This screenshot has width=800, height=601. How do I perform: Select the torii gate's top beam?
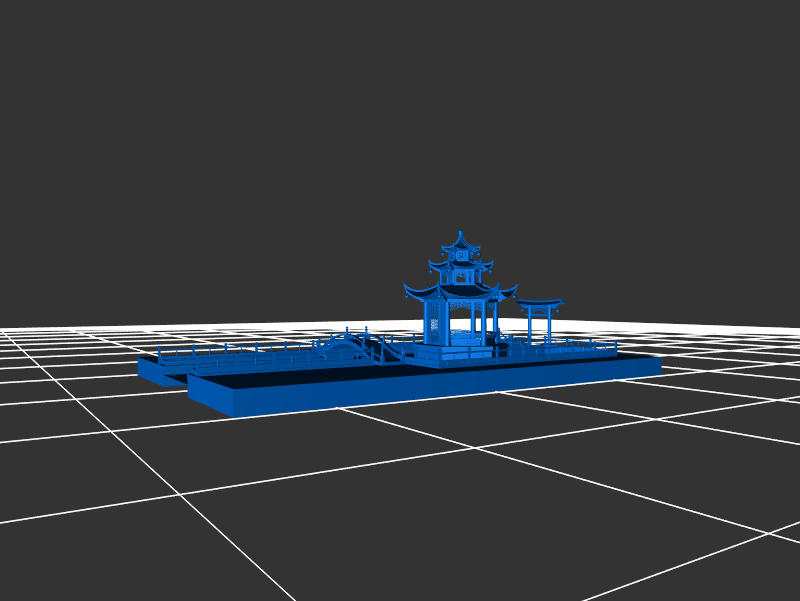(540, 302)
